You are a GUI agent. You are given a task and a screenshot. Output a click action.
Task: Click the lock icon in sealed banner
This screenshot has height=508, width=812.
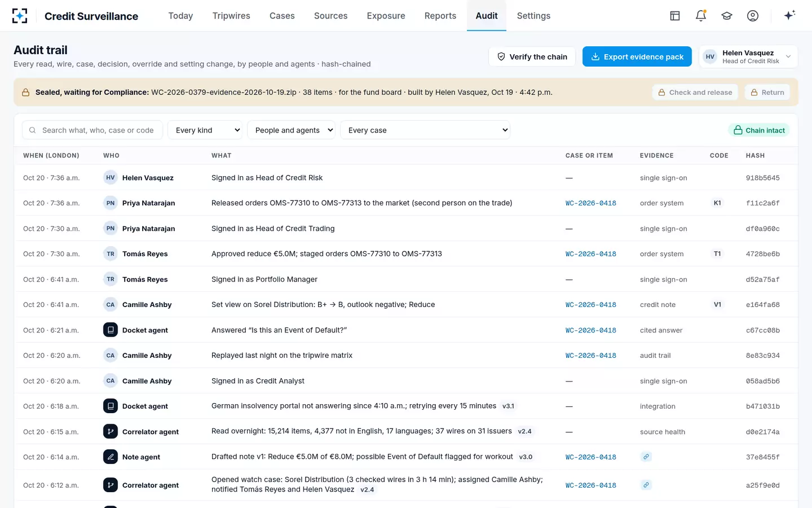25,93
